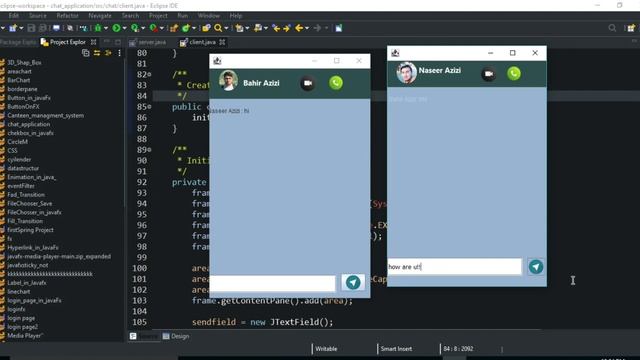The width and height of the screenshot is (640, 360).
Task: Click message input in Bahir Azizi window
Action: tap(273, 283)
